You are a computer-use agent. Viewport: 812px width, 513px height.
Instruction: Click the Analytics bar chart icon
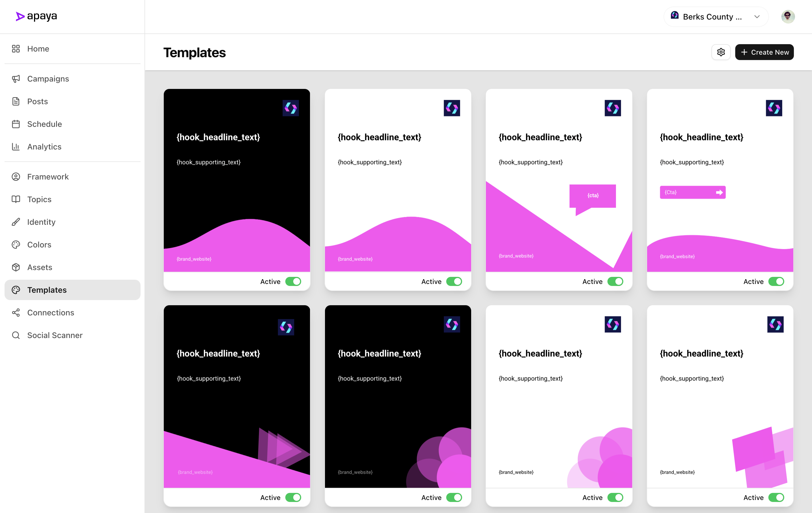pyautogui.click(x=16, y=147)
